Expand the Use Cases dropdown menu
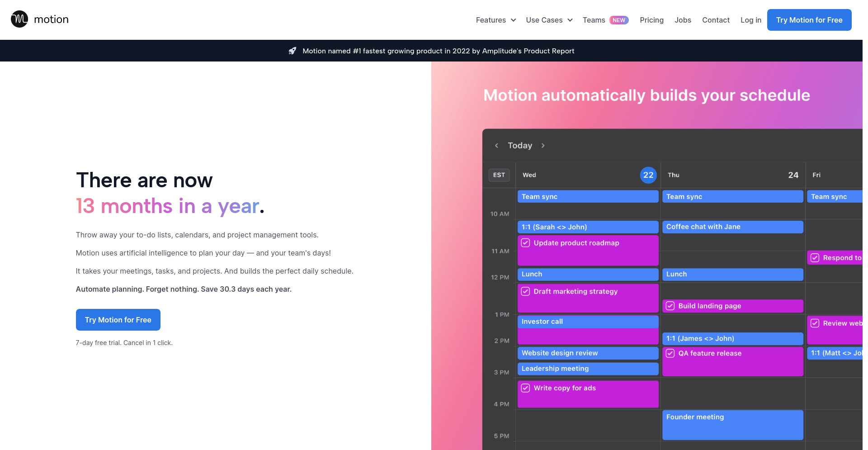The image size is (868, 450). click(x=549, y=20)
